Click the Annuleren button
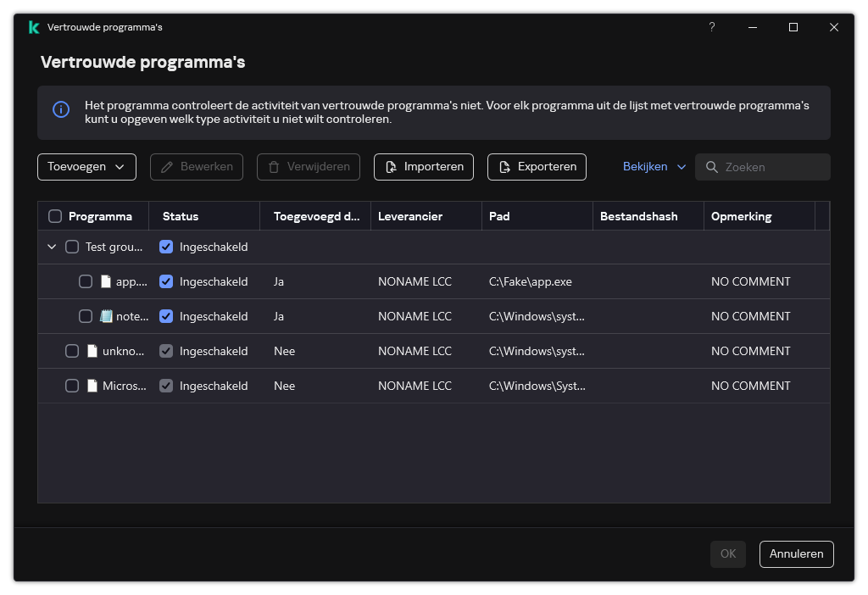Screen dimensions: 868x595 796,553
